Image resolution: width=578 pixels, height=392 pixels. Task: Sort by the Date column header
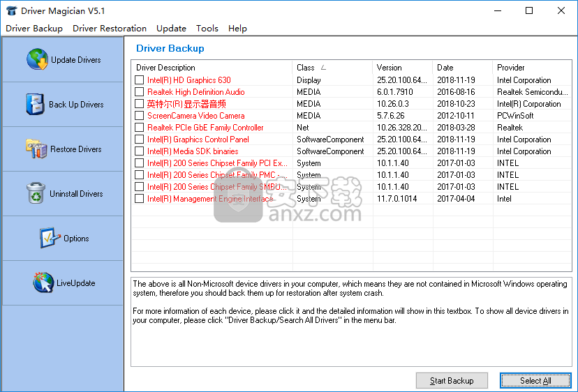(463, 68)
